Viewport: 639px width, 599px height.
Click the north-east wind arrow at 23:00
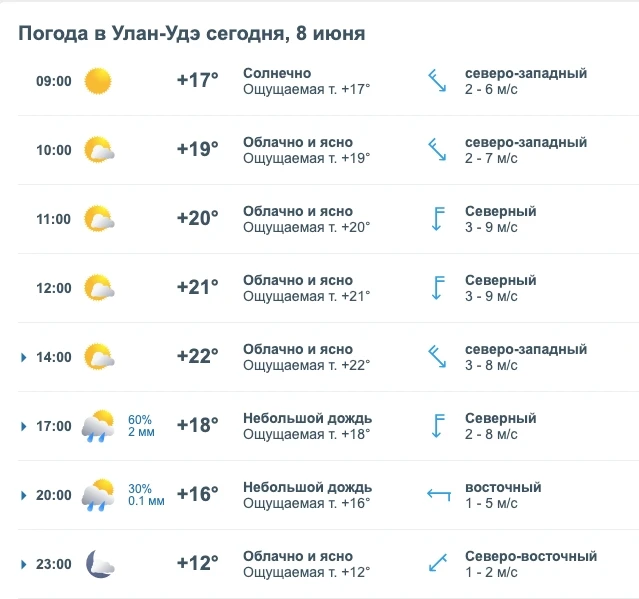pyautogui.click(x=438, y=563)
